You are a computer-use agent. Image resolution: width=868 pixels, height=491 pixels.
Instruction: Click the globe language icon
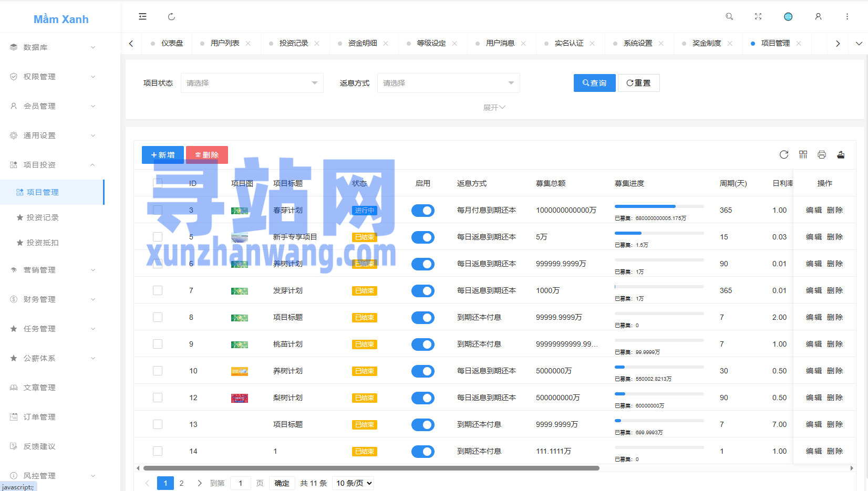[788, 16]
